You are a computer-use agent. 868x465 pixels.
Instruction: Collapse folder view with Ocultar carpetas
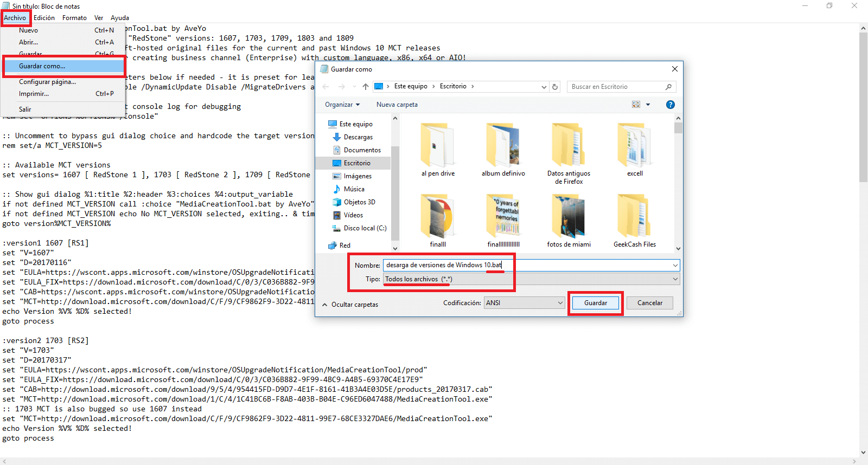pyautogui.click(x=350, y=305)
